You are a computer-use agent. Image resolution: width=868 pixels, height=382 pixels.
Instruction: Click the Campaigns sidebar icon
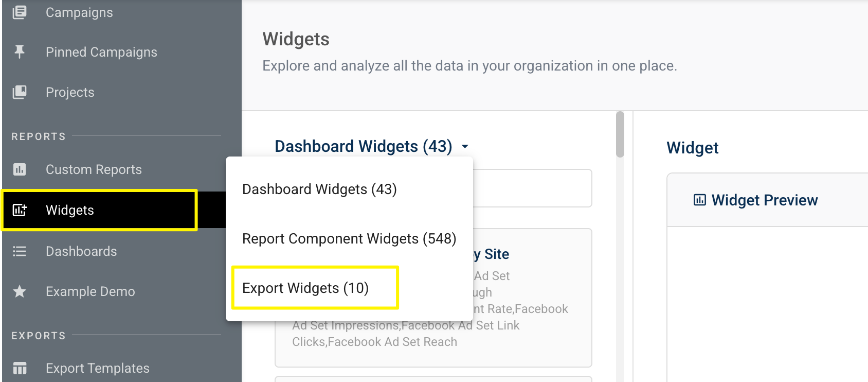coord(20,12)
